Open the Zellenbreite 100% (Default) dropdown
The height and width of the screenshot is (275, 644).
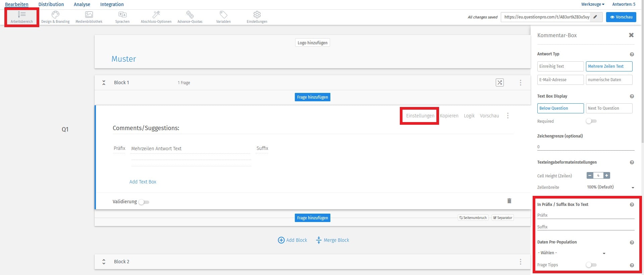[x=610, y=187]
